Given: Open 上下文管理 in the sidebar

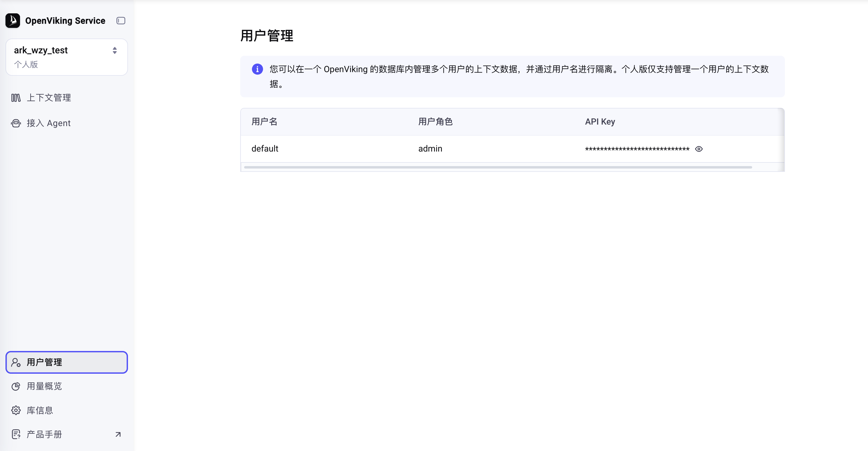Looking at the screenshot, I should click(x=67, y=98).
